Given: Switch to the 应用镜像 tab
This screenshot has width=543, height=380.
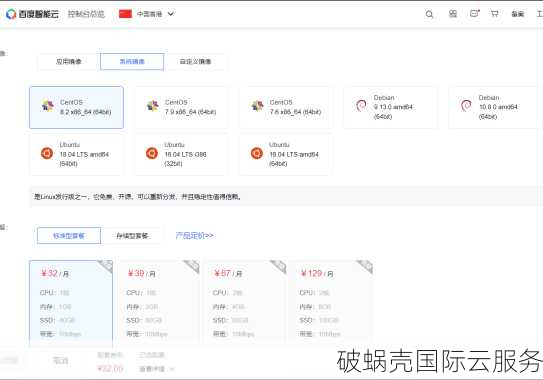Looking at the screenshot, I should click(x=69, y=62).
